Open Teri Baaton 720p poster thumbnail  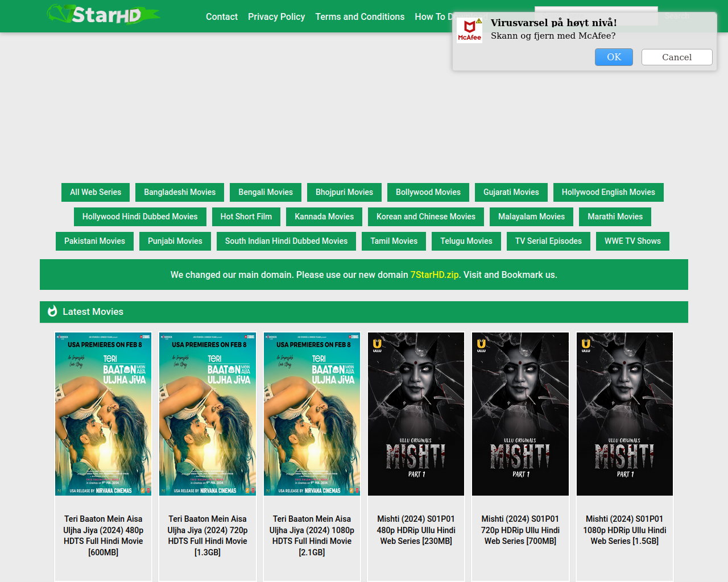(x=208, y=414)
